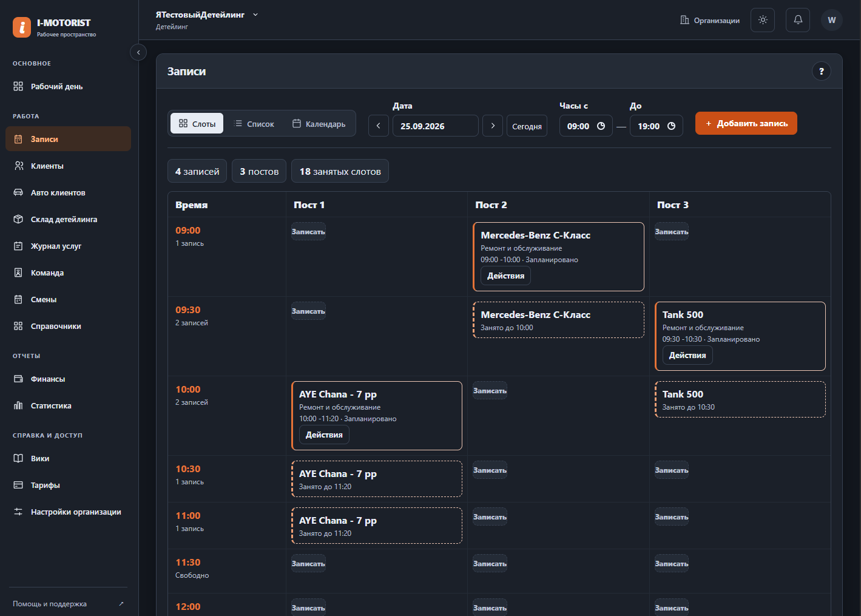This screenshot has width=861, height=616.
Task: Click the help question mark icon
Action: (x=822, y=71)
